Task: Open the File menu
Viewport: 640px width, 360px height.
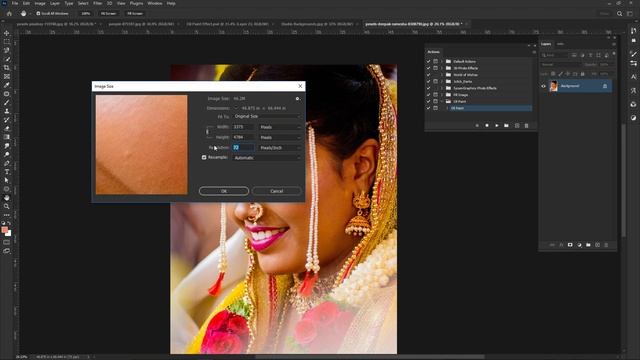Action: click(x=15, y=3)
